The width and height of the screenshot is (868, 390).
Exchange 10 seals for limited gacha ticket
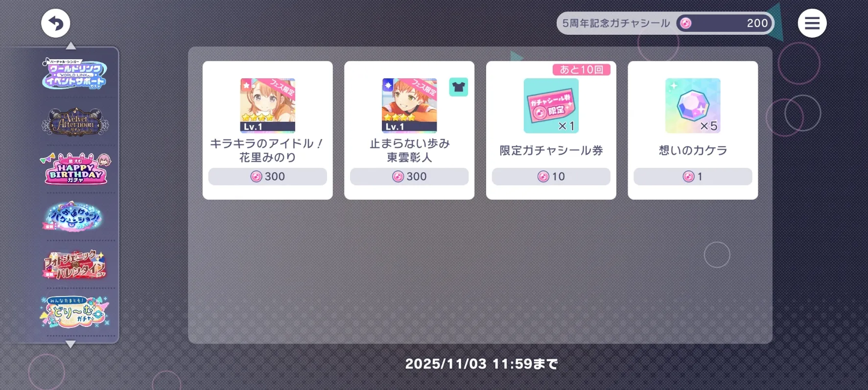[x=551, y=177]
